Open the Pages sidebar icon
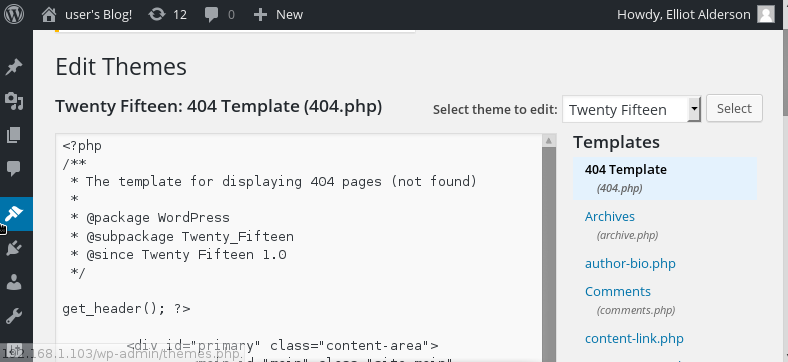Screen dimensions: 788x362 coord(14,135)
